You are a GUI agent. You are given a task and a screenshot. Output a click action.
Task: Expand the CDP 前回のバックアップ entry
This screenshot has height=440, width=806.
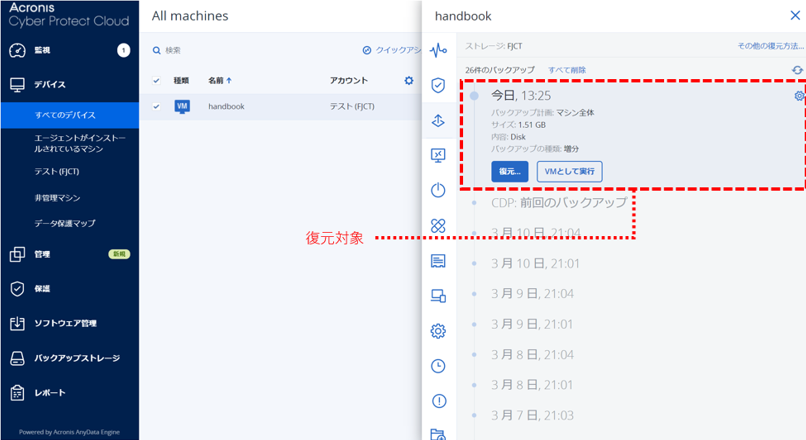(558, 202)
